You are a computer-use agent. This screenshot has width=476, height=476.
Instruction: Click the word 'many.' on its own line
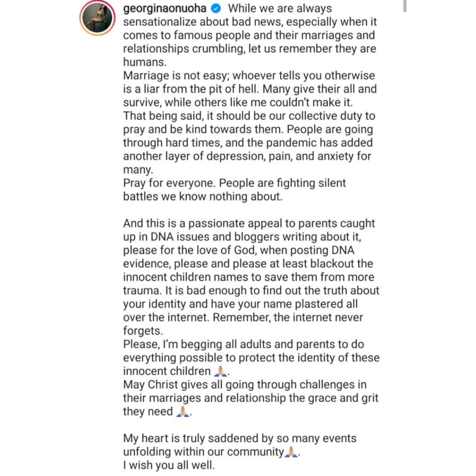(138, 169)
